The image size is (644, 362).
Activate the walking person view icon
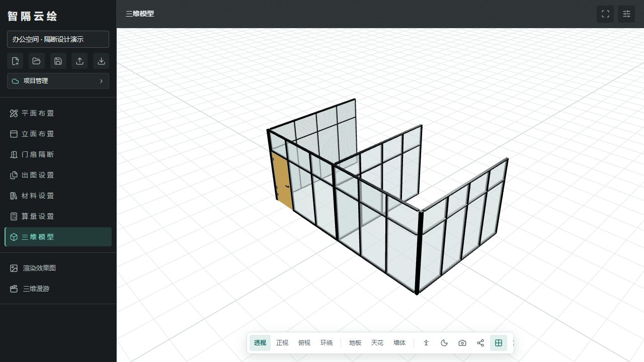pyautogui.click(x=426, y=343)
